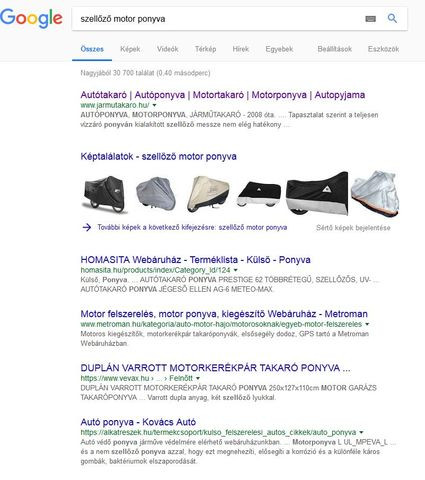Expand dropdown arrow next to alkatreszek.hu URL
The image size is (425, 480).
click(x=361, y=432)
